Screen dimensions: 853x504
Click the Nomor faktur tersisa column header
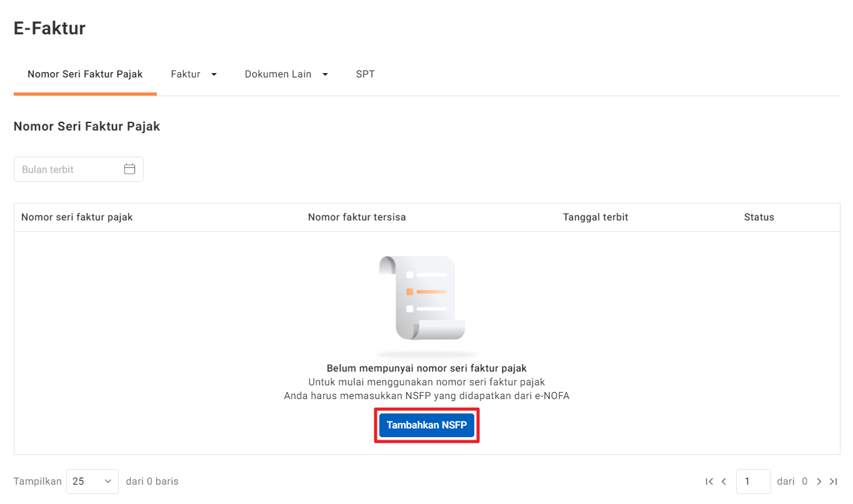pos(357,217)
